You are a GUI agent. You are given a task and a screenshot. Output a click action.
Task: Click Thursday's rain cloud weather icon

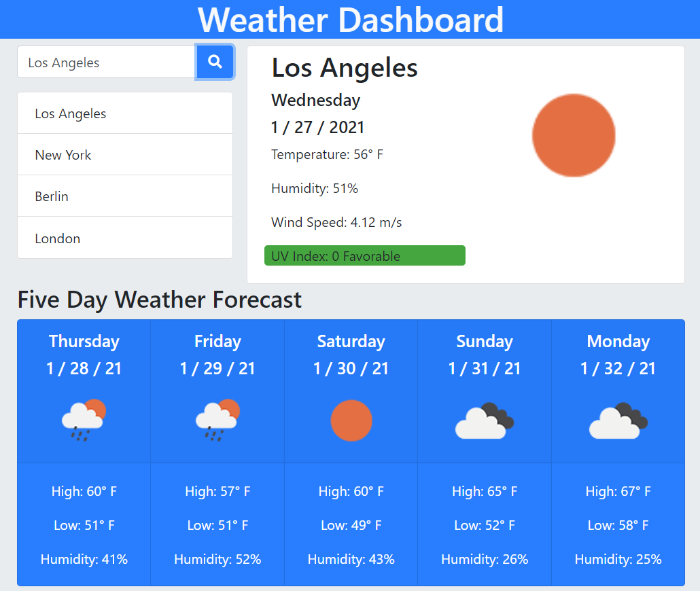tap(84, 420)
